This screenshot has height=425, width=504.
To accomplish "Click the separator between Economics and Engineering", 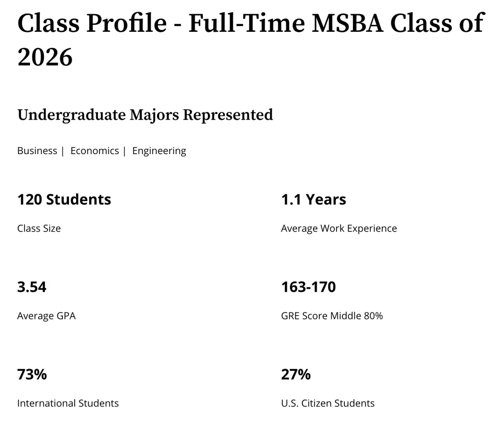I will pos(125,151).
